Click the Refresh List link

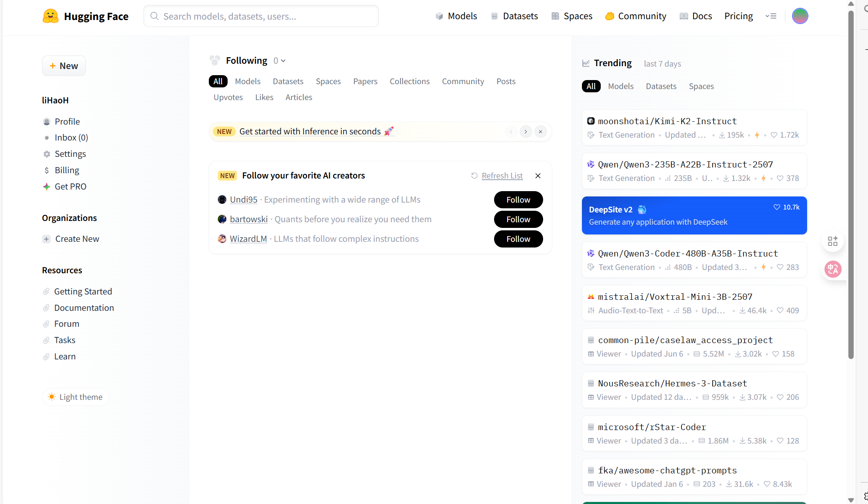pyautogui.click(x=502, y=176)
